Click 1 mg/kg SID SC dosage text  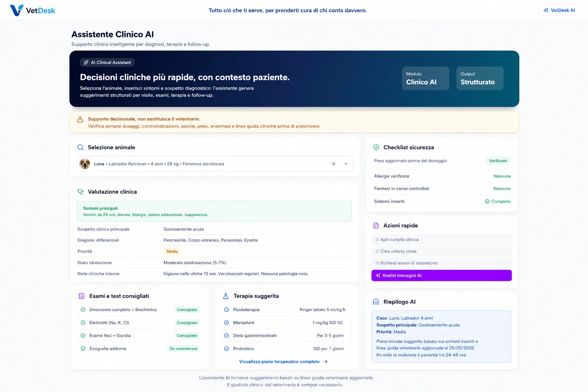point(328,323)
